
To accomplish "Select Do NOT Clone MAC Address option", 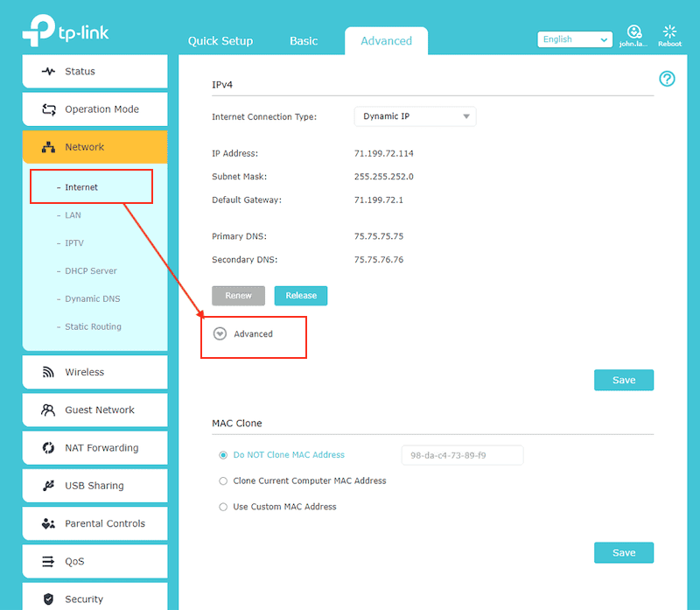I will (223, 455).
